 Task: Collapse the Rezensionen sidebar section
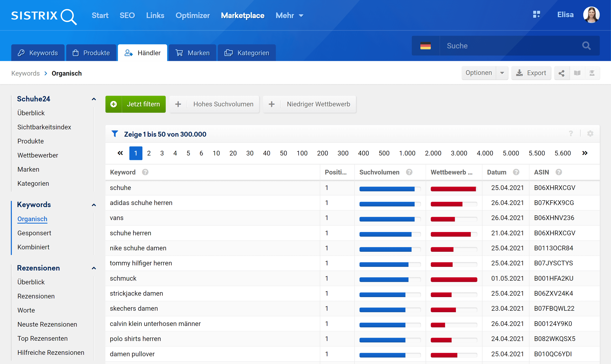click(x=94, y=268)
